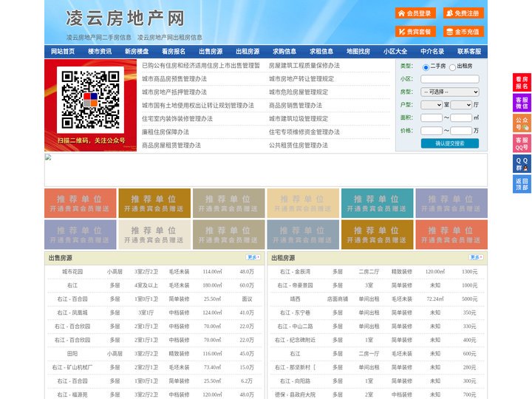
Task: Click the broken image icon banner
Action: pos(266,170)
